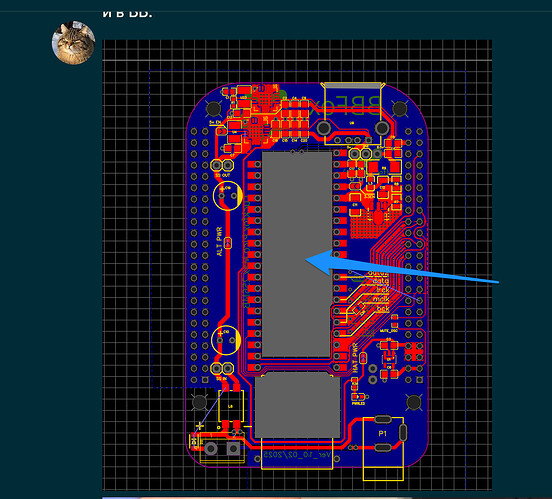Click the top-left mounting hole

(x=213, y=108)
